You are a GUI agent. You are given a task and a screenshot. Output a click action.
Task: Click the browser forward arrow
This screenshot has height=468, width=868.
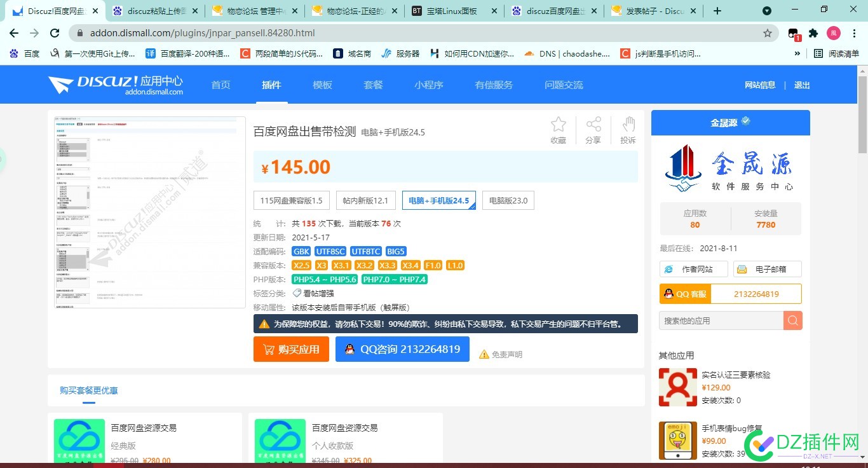tap(34, 33)
